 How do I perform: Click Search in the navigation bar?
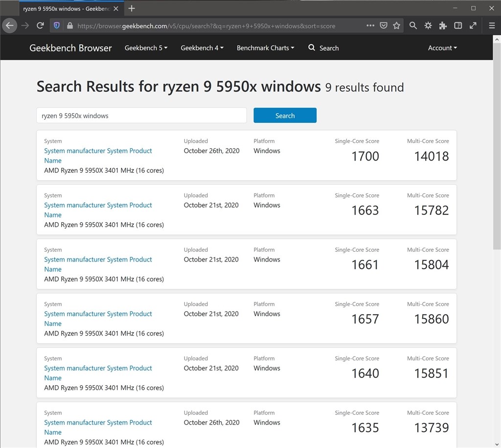(x=323, y=48)
